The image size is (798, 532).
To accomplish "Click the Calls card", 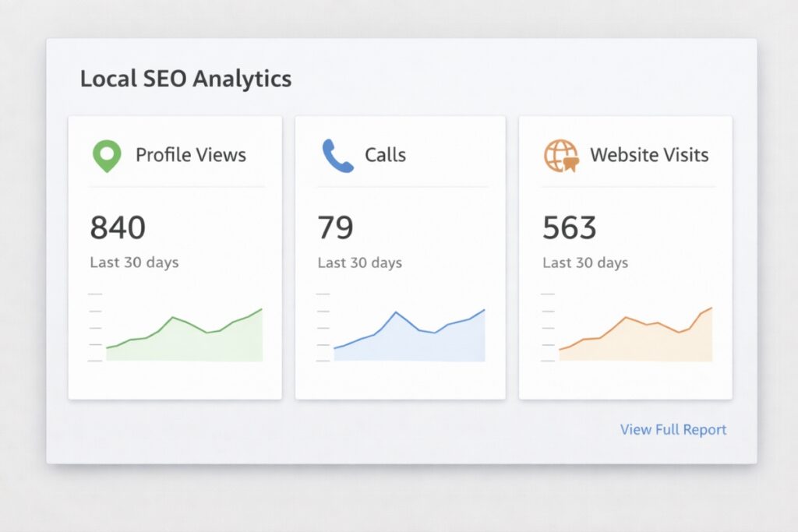I will [400, 257].
